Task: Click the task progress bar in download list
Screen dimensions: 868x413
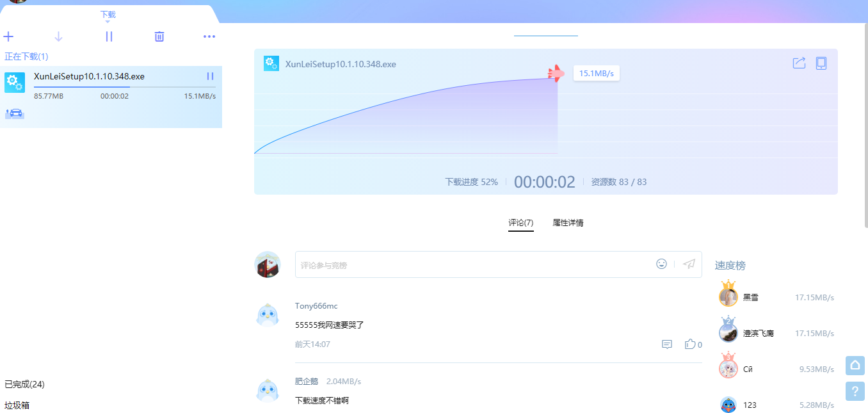Action: 125,86
